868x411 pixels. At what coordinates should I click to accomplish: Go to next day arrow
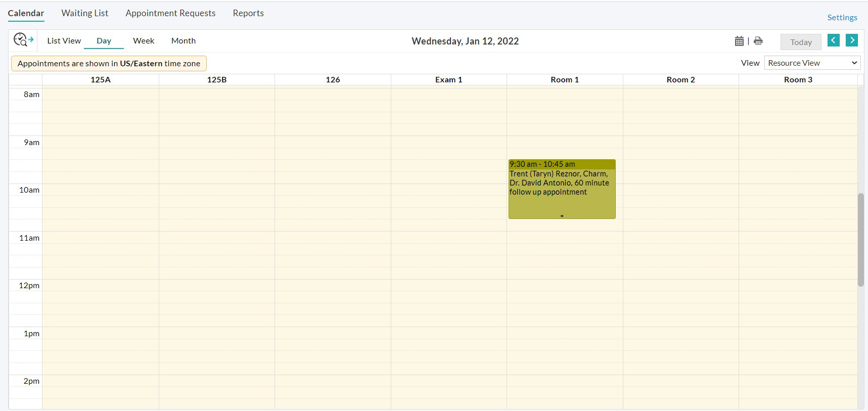[851, 40]
